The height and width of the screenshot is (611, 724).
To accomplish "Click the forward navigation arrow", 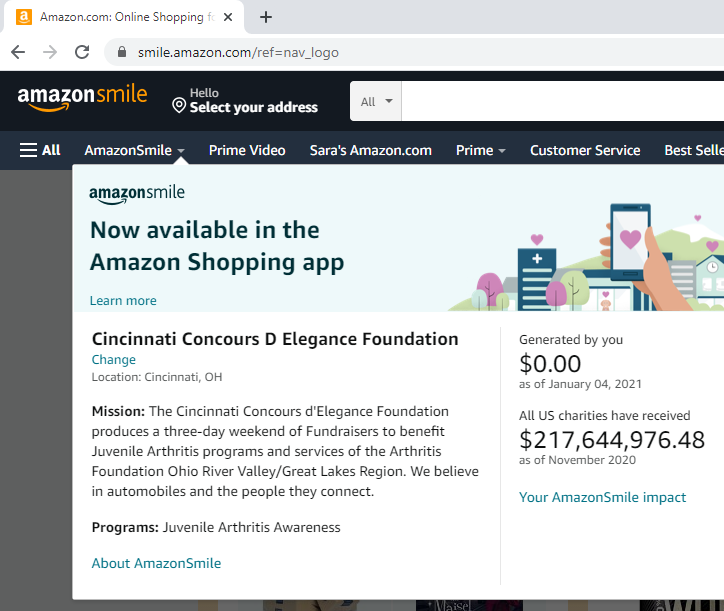I will pyautogui.click(x=50, y=52).
